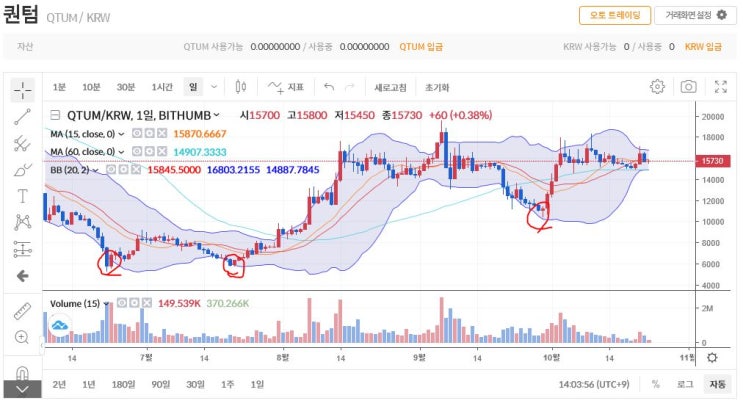The width and height of the screenshot is (743, 406).
Task: Expand the QTUM/KRW symbol dropdown arrow
Action: pyautogui.click(x=217, y=115)
